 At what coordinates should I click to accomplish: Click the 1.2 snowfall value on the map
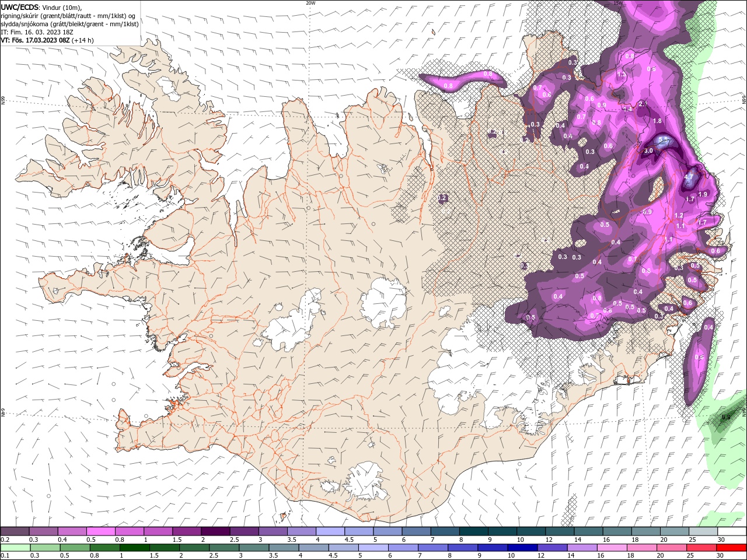coord(679,215)
